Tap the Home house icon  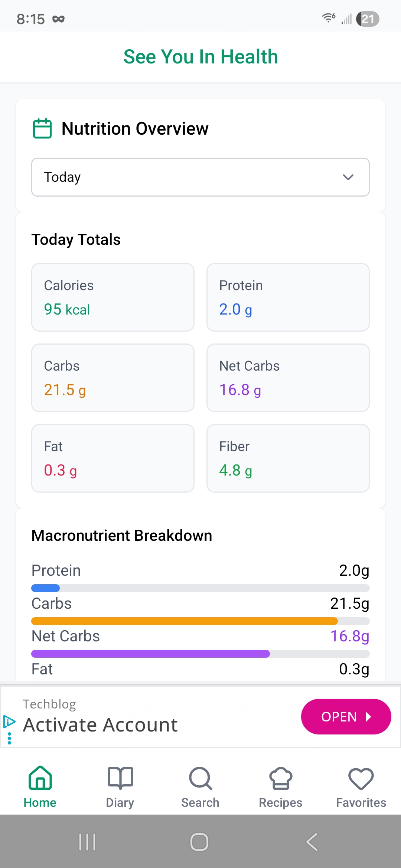point(40,778)
